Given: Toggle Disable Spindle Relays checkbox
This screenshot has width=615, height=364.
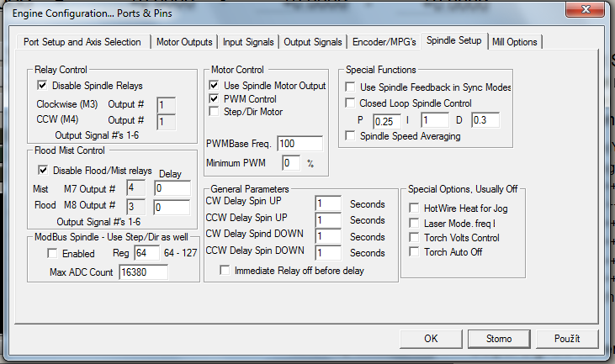Looking at the screenshot, I should pyautogui.click(x=42, y=86).
